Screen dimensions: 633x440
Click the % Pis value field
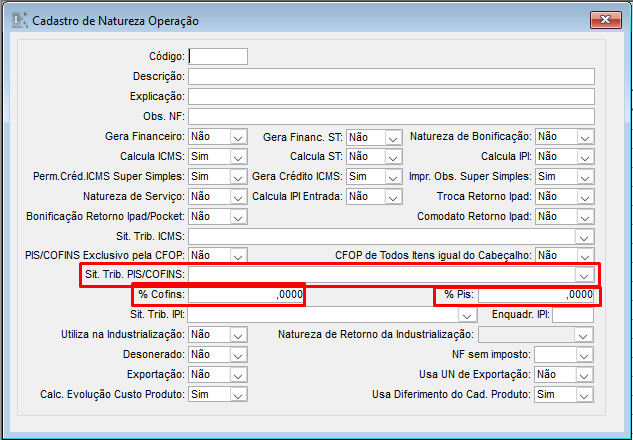click(x=536, y=295)
